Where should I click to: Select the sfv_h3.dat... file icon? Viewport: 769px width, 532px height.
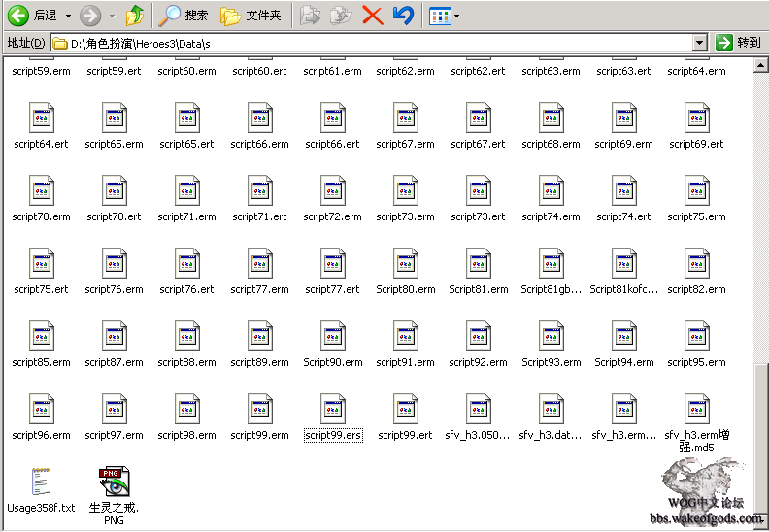tap(551, 409)
